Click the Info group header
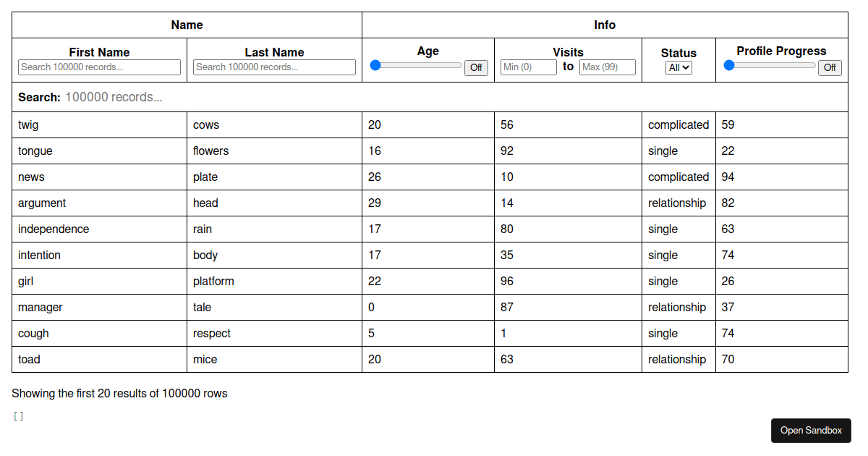 point(605,25)
